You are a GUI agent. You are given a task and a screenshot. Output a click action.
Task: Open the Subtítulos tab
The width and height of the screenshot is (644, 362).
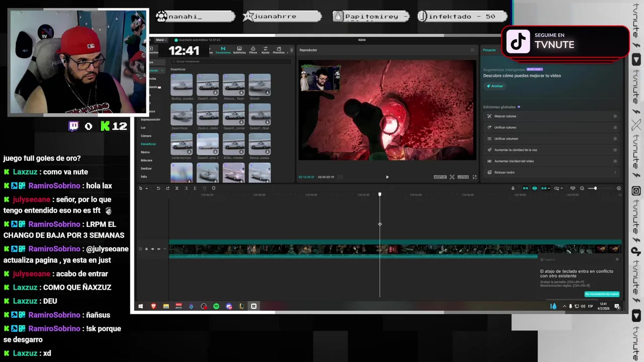point(239,50)
